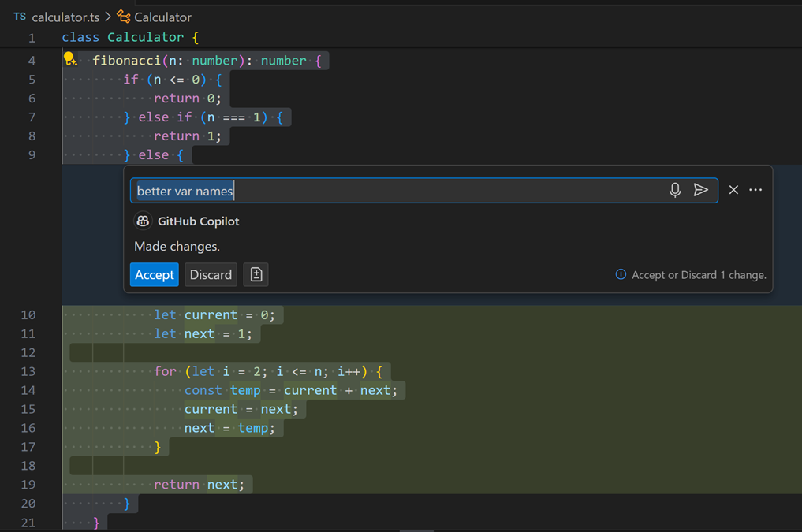802x532 pixels.
Task: Send the request with the arrow icon
Action: (701, 190)
